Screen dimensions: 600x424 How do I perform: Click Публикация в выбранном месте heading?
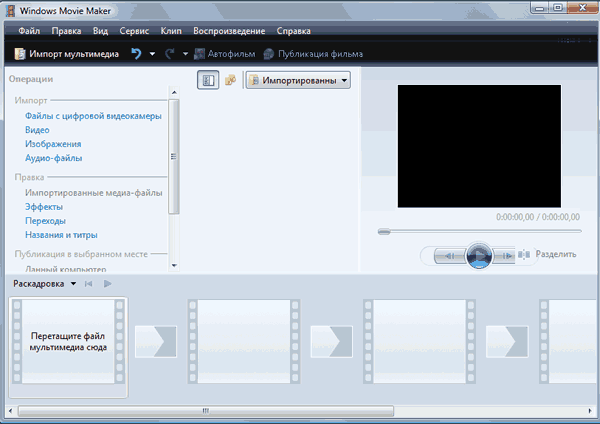tap(81, 254)
